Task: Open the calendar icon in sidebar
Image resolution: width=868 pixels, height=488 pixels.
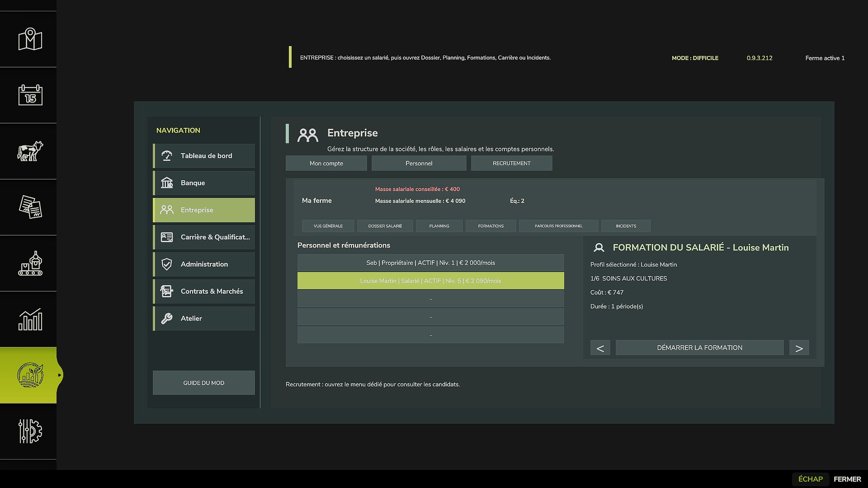Action: pos(30,95)
